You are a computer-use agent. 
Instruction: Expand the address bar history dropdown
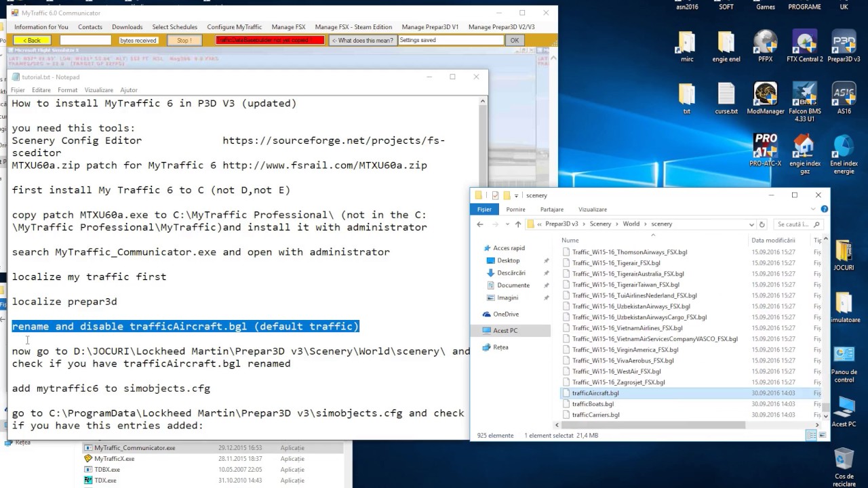(751, 224)
